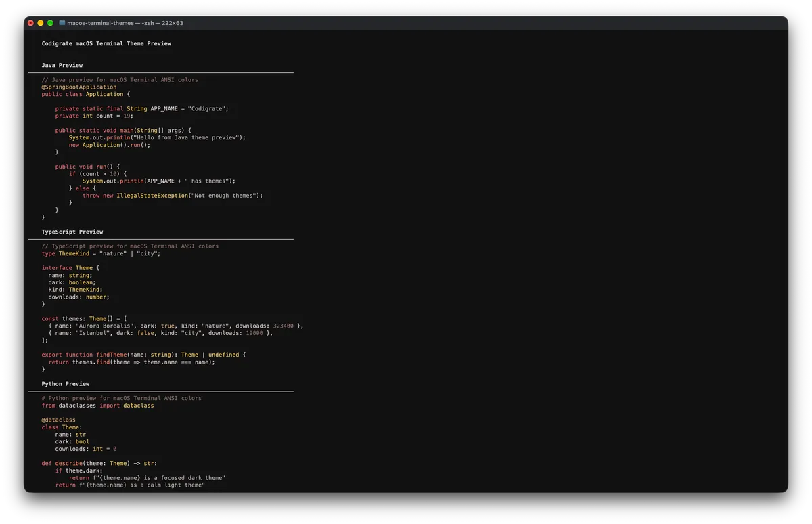Click the "Codigrate macOS Terminal Theme Preview" heading
Image resolution: width=812 pixels, height=524 pixels.
(x=106, y=43)
